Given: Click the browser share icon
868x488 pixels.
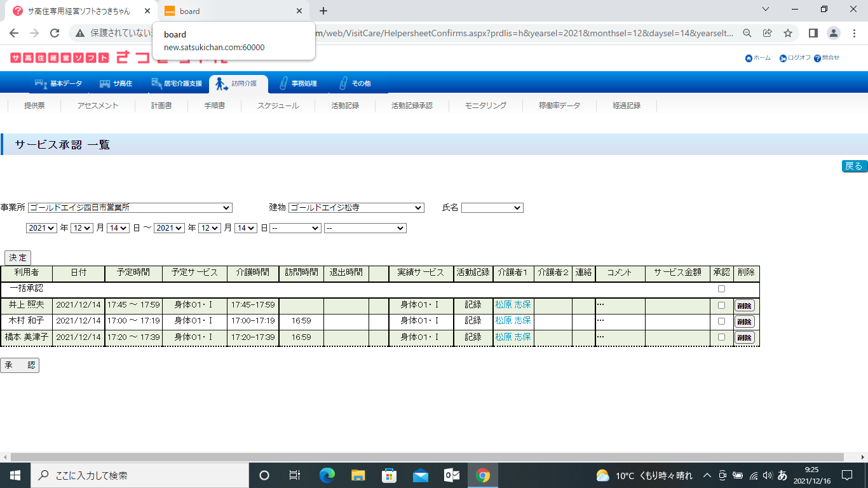Looking at the screenshot, I should [x=768, y=33].
